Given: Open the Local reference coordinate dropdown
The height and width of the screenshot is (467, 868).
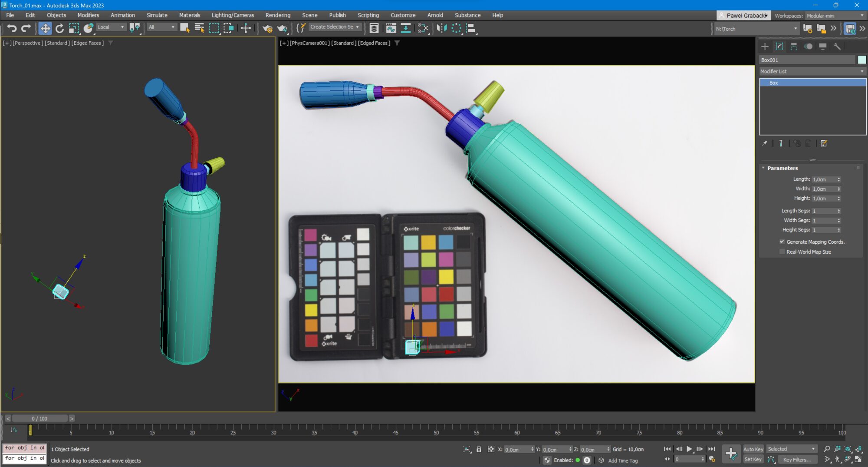Looking at the screenshot, I should pyautogui.click(x=111, y=27).
